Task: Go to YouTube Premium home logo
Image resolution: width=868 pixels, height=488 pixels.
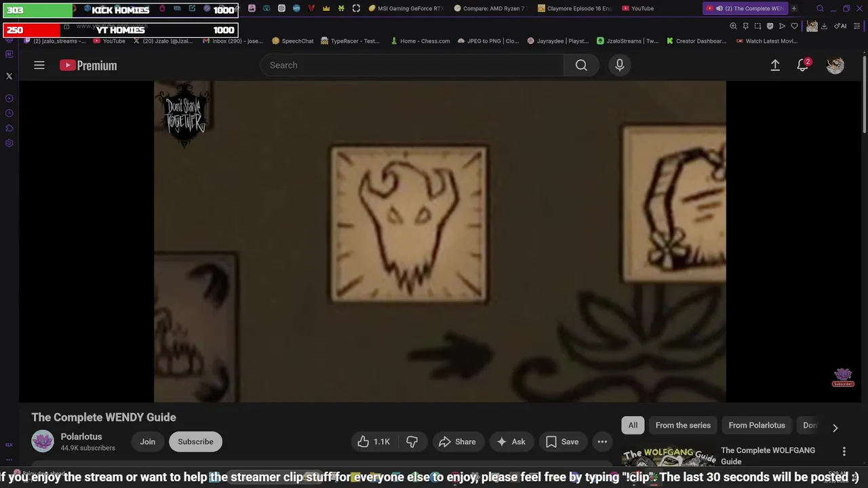Action: [88, 65]
